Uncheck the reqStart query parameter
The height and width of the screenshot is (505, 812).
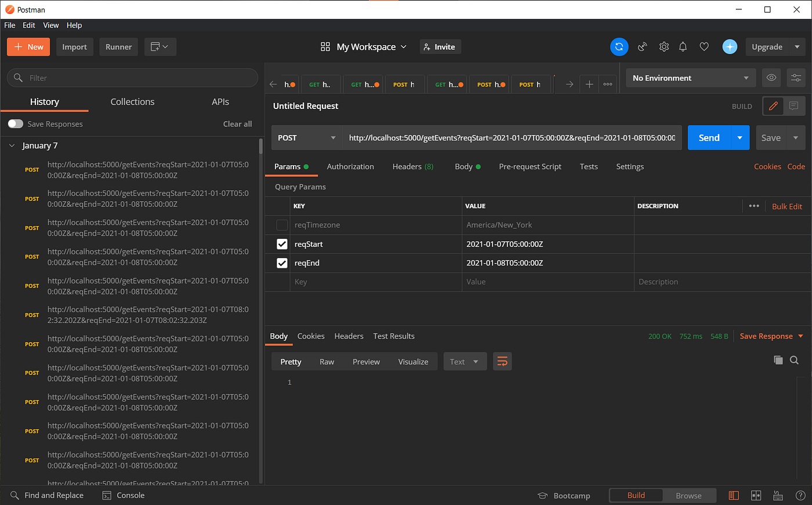(x=282, y=244)
